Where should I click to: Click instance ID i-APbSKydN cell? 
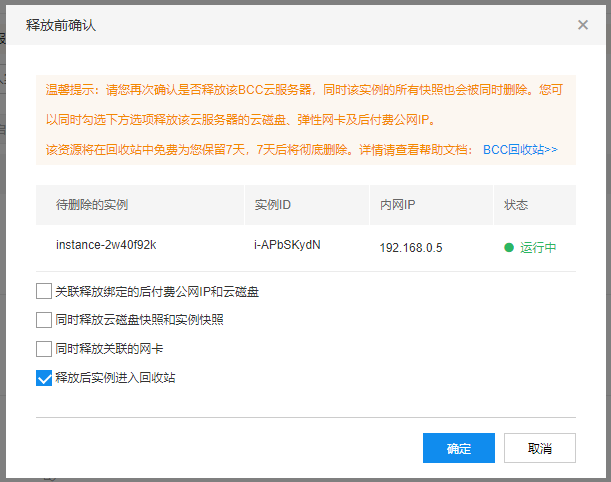click(x=287, y=246)
